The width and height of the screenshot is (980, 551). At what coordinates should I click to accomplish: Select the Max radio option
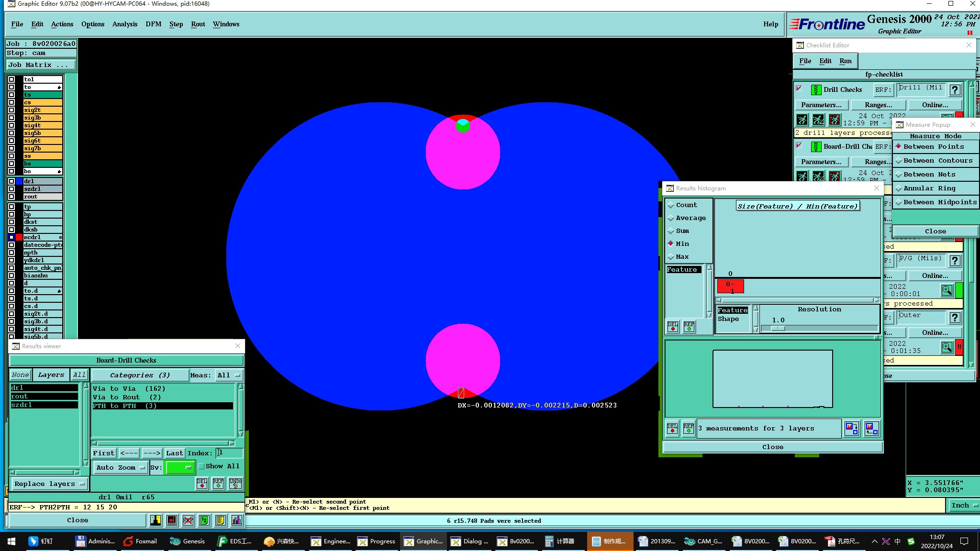click(x=671, y=257)
